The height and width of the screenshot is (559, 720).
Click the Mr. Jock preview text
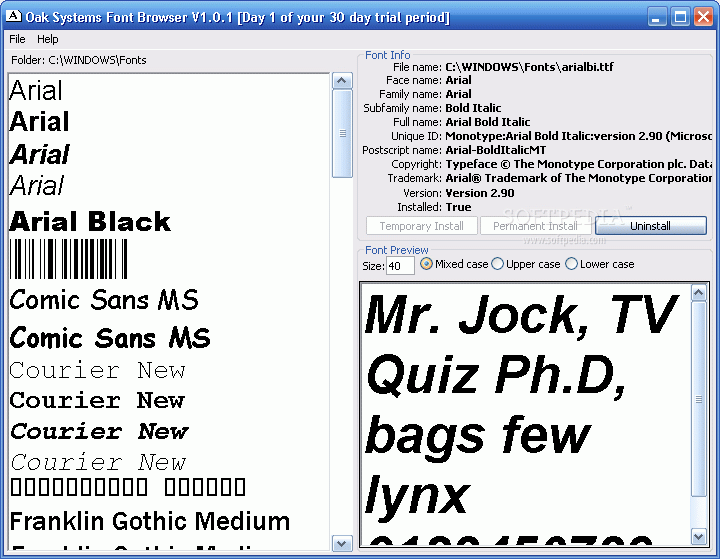(521, 315)
